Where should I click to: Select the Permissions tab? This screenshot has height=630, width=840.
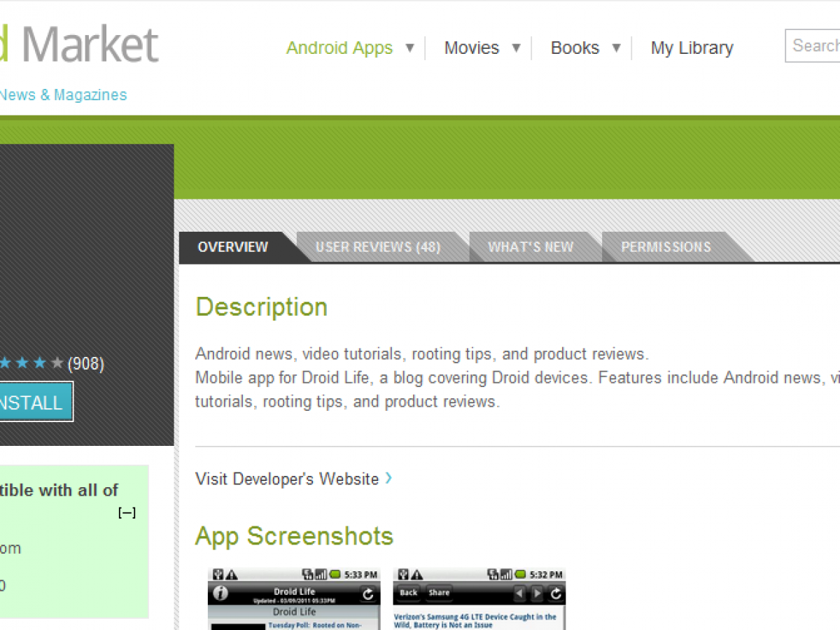(x=666, y=247)
